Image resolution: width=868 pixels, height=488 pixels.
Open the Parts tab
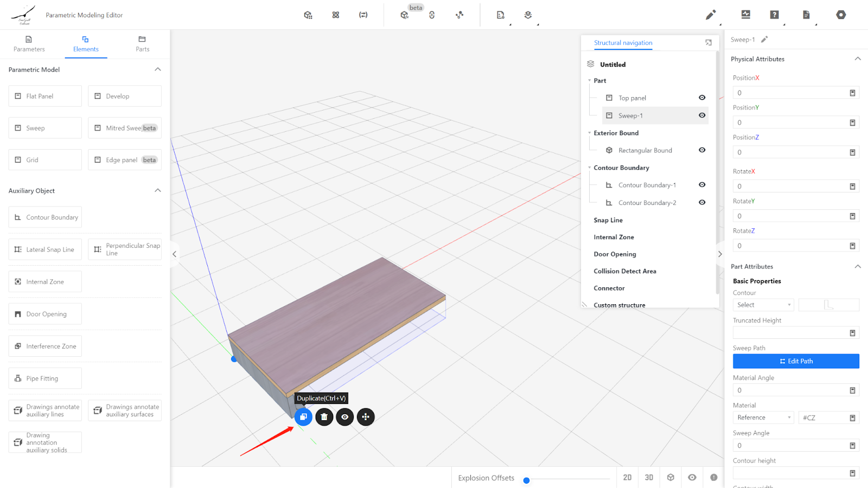[x=142, y=43]
